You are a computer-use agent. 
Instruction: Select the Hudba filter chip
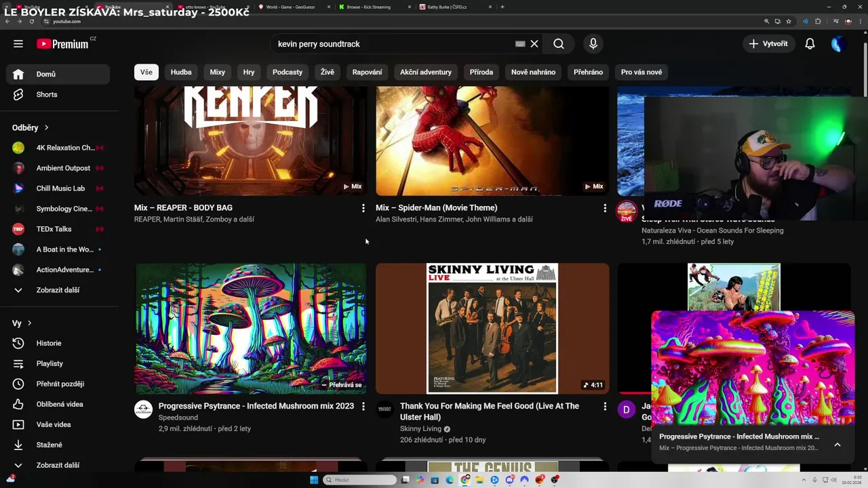(181, 72)
